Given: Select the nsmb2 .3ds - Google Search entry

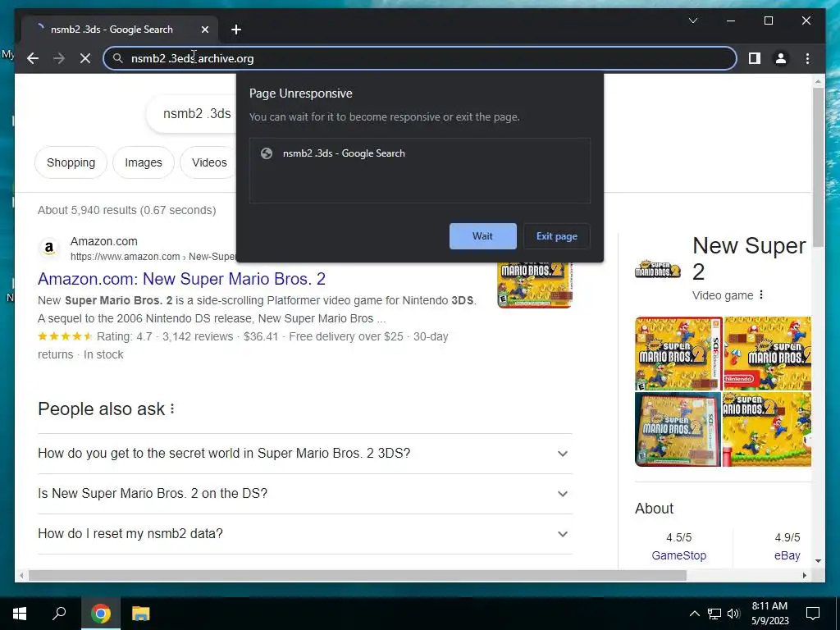Looking at the screenshot, I should point(420,153).
